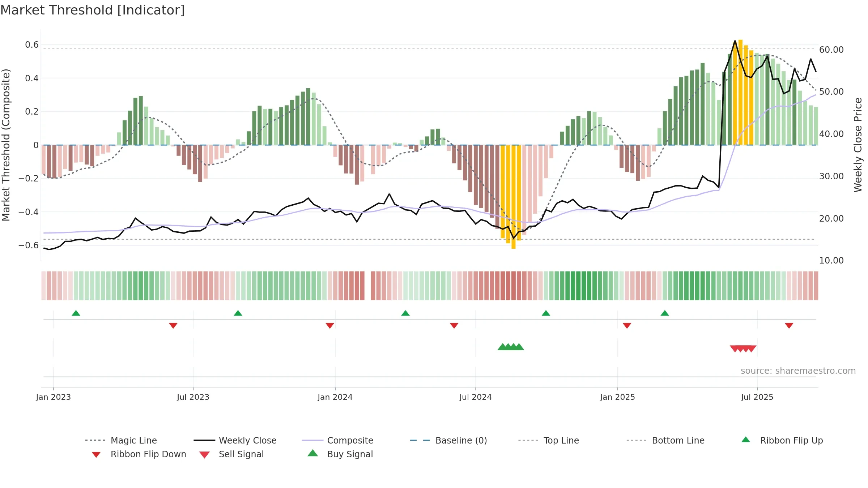Click the last Ribbon Flip Down marker after Jul 2025
Screen dimensions: 868x488
[x=789, y=326]
